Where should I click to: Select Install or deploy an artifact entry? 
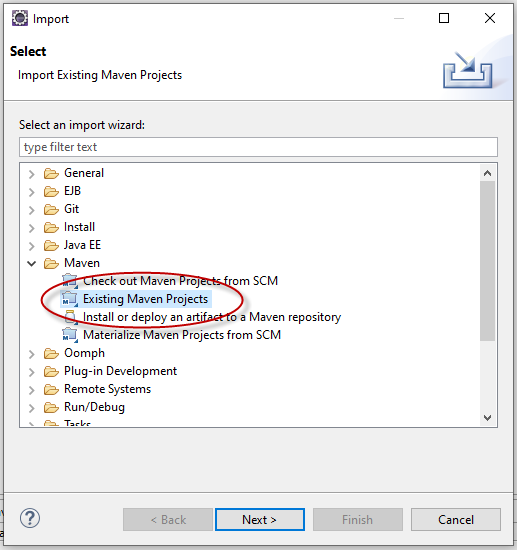tap(212, 317)
